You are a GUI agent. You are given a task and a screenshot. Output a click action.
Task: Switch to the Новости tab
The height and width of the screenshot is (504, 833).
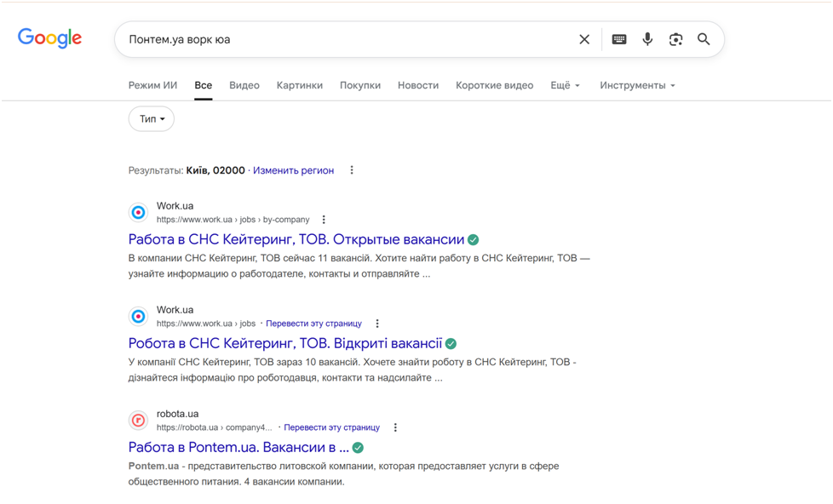(x=418, y=85)
